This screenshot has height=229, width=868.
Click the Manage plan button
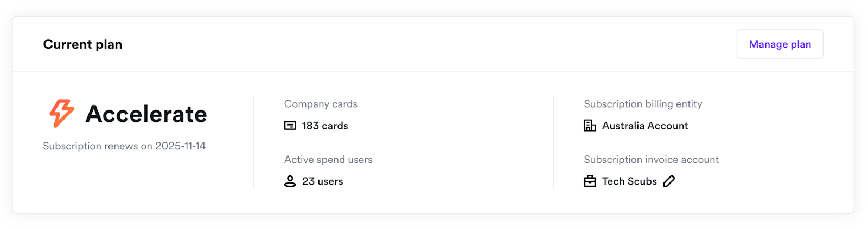point(780,44)
